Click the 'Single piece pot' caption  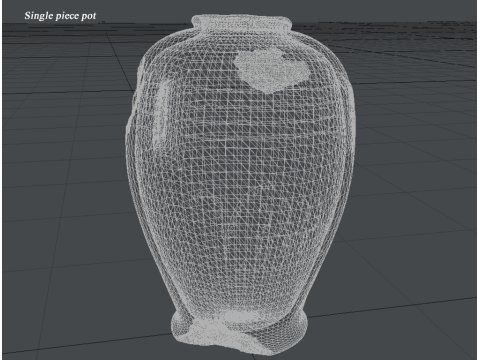60,16
